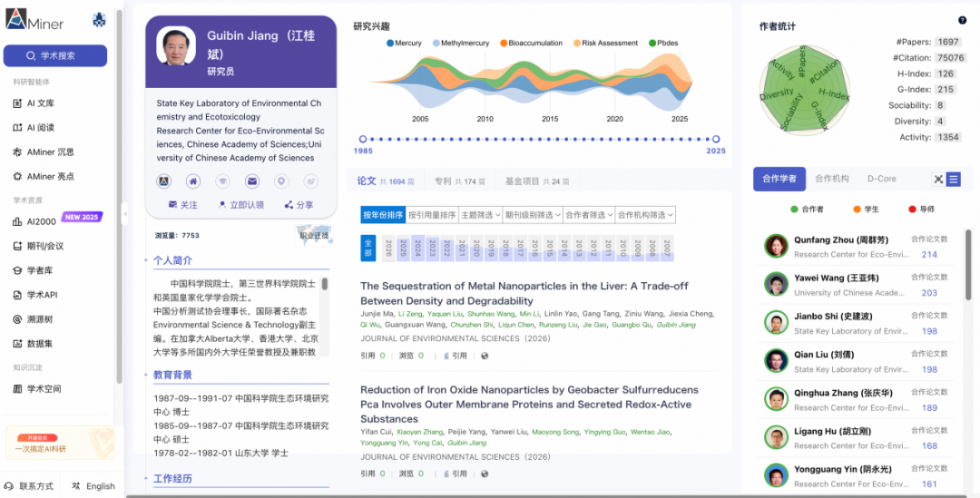Click the help question mark in 作者统计
980x498 pixels.
click(962, 20)
